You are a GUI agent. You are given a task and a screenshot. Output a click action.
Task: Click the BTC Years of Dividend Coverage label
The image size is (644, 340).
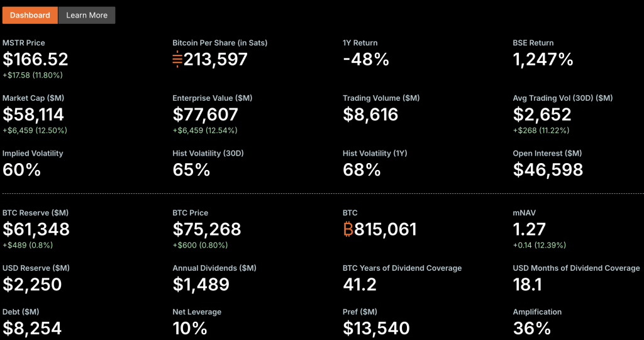click(x=402, y=268)
